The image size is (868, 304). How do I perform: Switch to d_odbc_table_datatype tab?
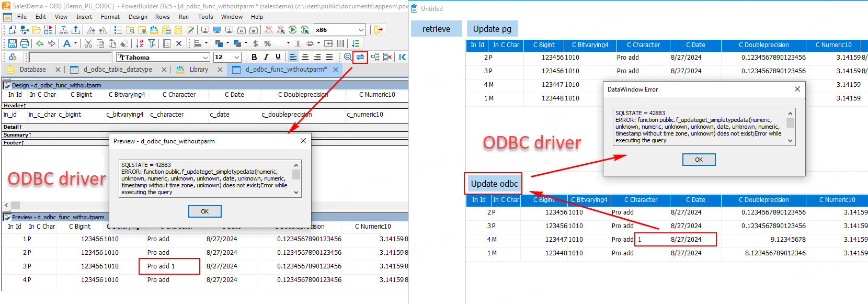pyautogui.click(x=118, y=70)
